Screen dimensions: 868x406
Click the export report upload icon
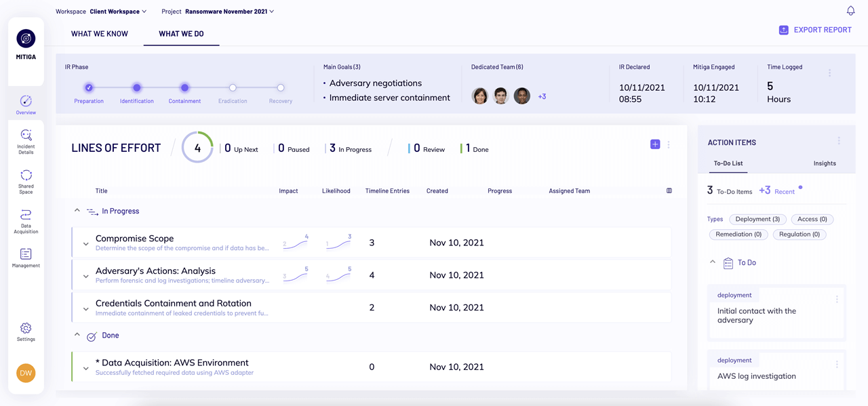(x=783, y=30)
